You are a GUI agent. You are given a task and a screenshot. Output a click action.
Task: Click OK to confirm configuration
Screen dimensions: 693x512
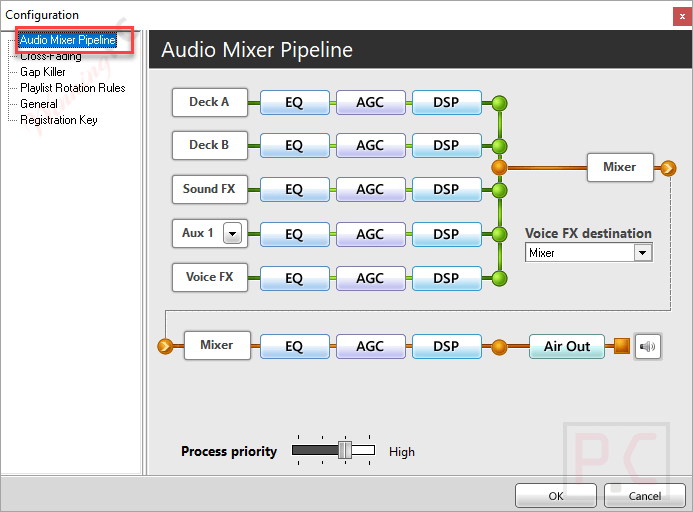pyautogui.click(x=556, y=496)
